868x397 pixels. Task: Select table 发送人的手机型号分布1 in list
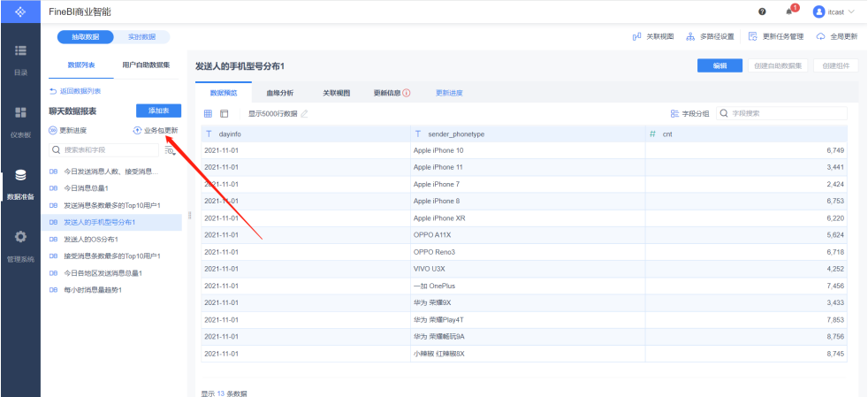click(111, 223)
